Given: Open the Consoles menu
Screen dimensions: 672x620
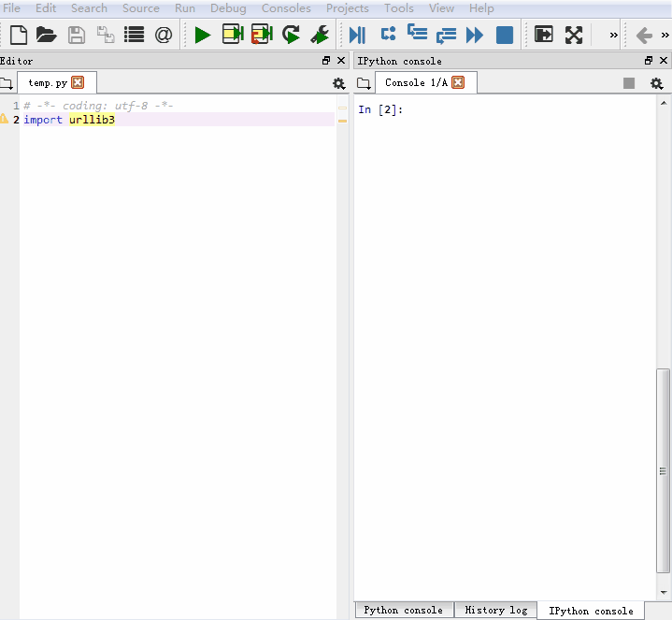Looking at the screenshot, I should (x=286, y=8).
